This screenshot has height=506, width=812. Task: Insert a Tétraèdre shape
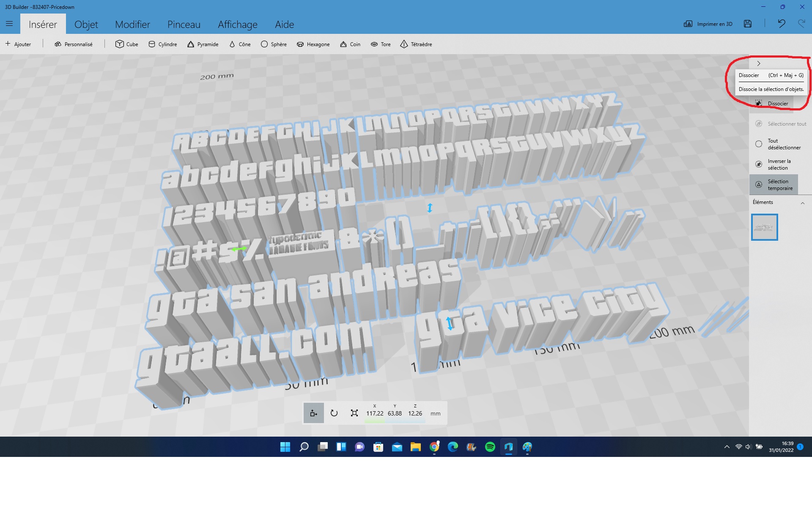tap(416, 44)
